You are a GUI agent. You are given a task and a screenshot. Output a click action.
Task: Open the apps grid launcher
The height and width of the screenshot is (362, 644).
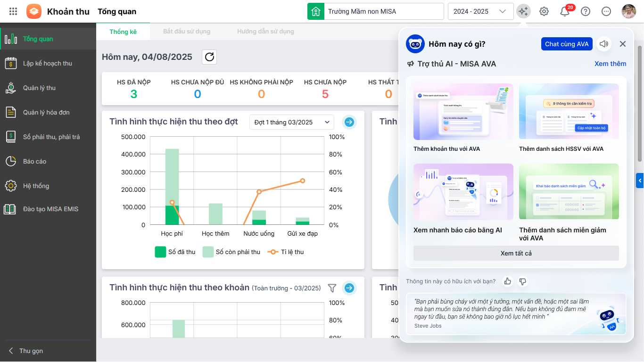point(13,11)
